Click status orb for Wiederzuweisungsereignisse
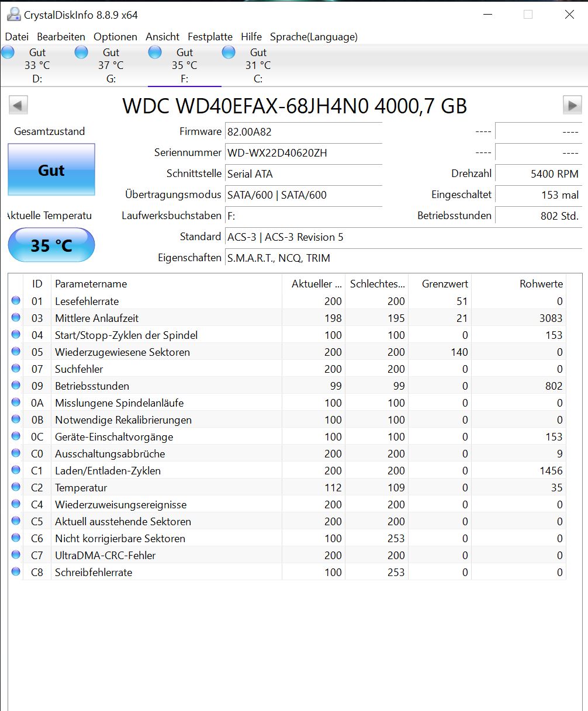The height and width of the screenshot is (711, 588). pos(16,504)
